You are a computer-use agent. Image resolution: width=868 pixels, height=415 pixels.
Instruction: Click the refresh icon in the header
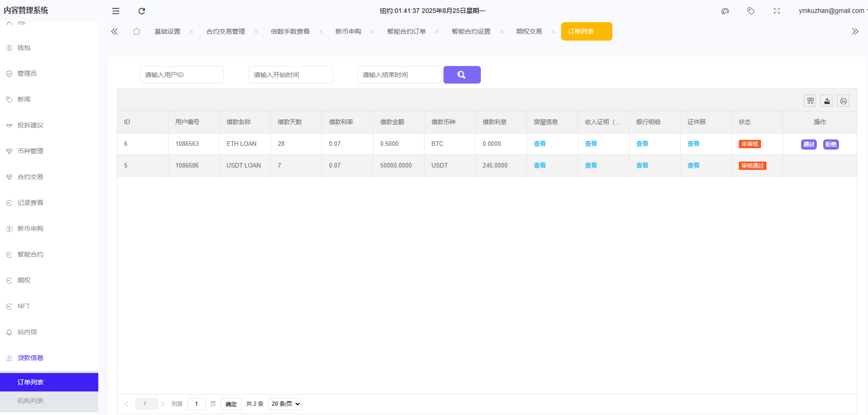(142, 11)
